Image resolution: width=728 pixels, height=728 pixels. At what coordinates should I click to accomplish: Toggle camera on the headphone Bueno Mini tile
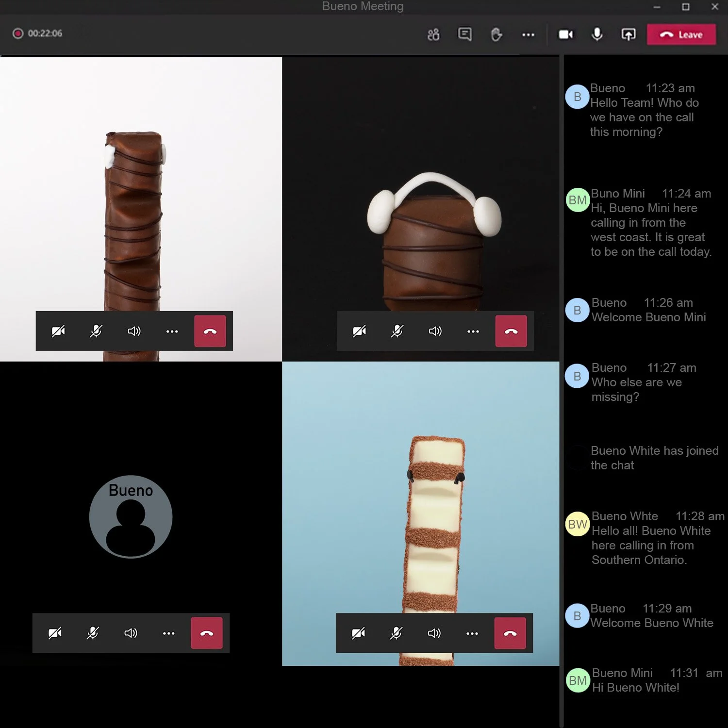pos(360,331)
